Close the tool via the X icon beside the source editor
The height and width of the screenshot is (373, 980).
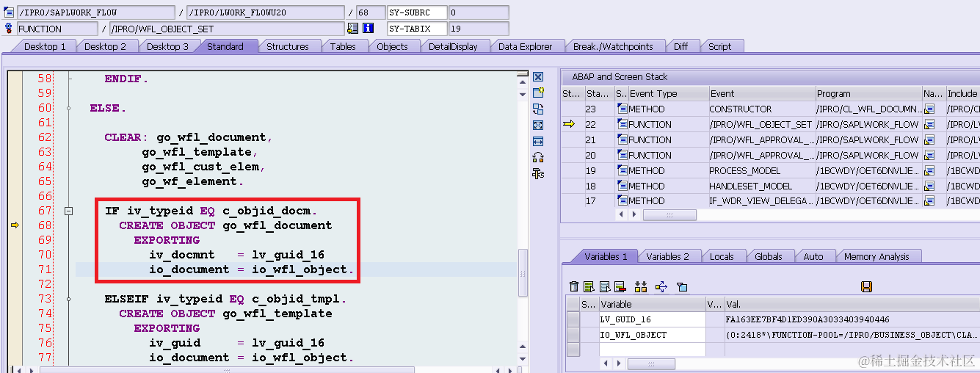coord(538,77)
